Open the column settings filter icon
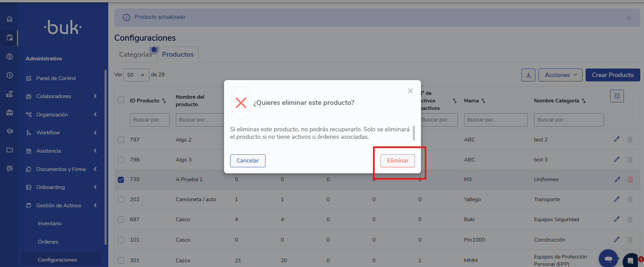The height and width of the screenshot is (267, 644). 617,96
